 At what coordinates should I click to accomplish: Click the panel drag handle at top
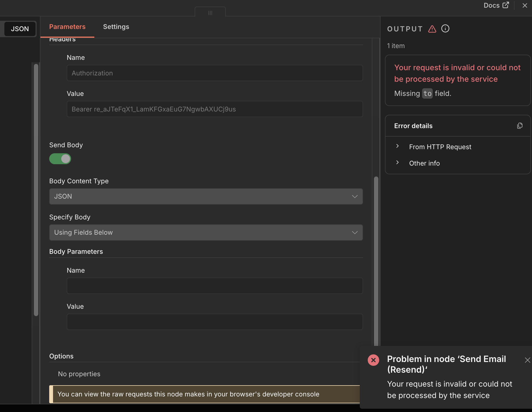210,13
